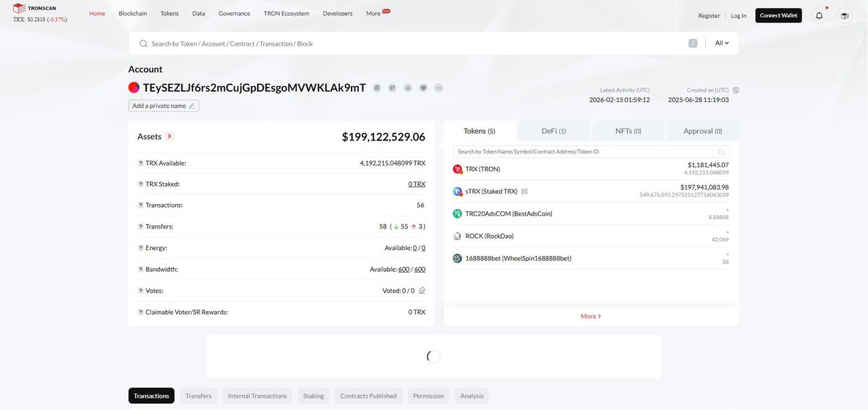
Task: Open the Contracts Published tab
Action: [x=368, y=396]
